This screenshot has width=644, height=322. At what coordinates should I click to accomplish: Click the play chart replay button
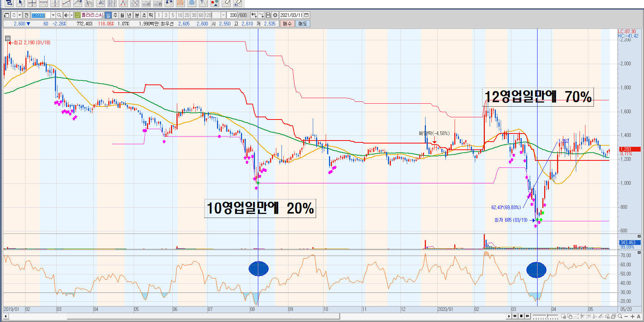[x=509, y=316]
